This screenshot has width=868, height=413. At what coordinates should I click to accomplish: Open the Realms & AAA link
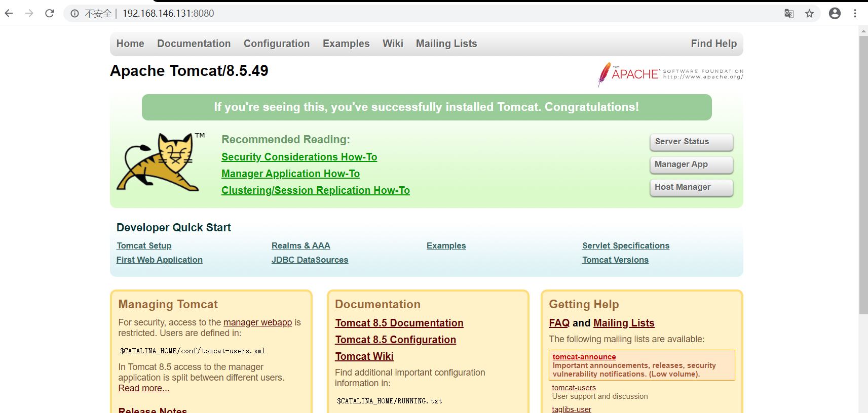[x=300, y=245]
